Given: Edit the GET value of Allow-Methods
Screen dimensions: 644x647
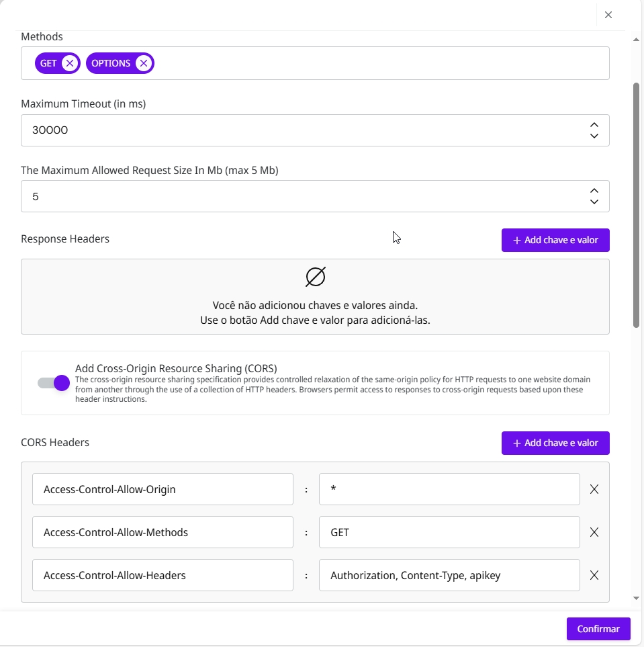Looking at the screenshot, I should (x=449, y=532).
